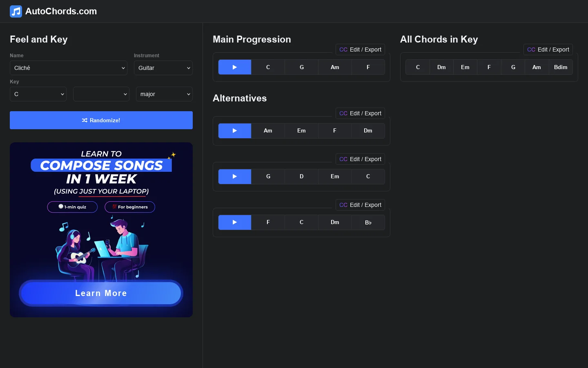
Task: Click the D chord in the G D Em C progression
Action: [302, 177]
